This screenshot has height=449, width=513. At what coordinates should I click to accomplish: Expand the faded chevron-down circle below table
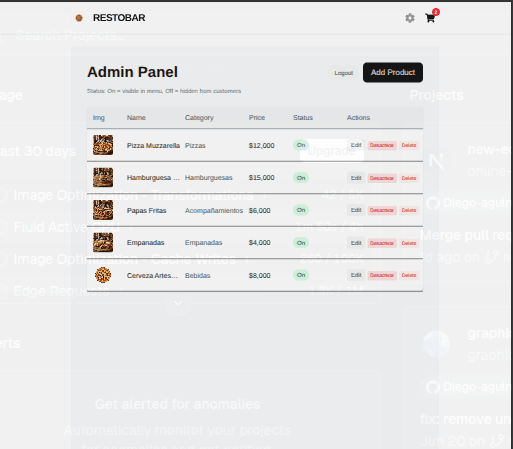(178, 303)
